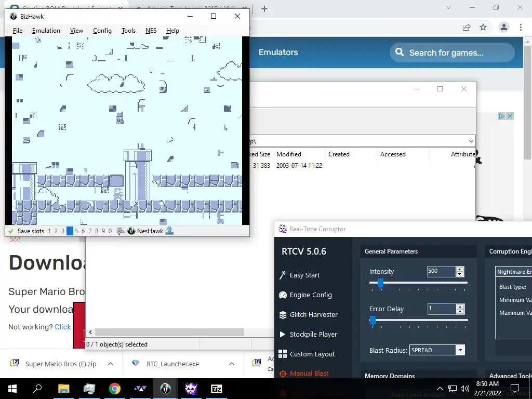Click Chrome share page icon
This screenshot has width=532, height=399.
coord(467,28)
